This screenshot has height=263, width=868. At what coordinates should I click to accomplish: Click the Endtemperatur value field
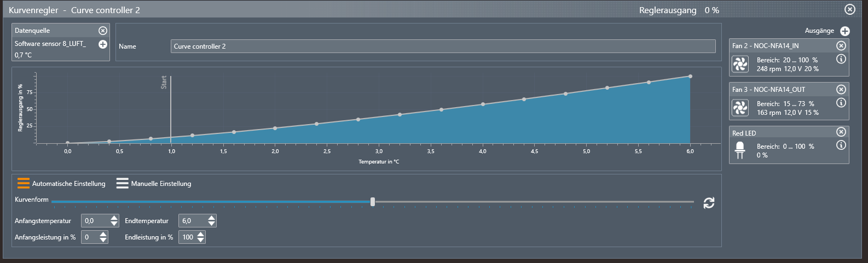click(x=193, y=221)
